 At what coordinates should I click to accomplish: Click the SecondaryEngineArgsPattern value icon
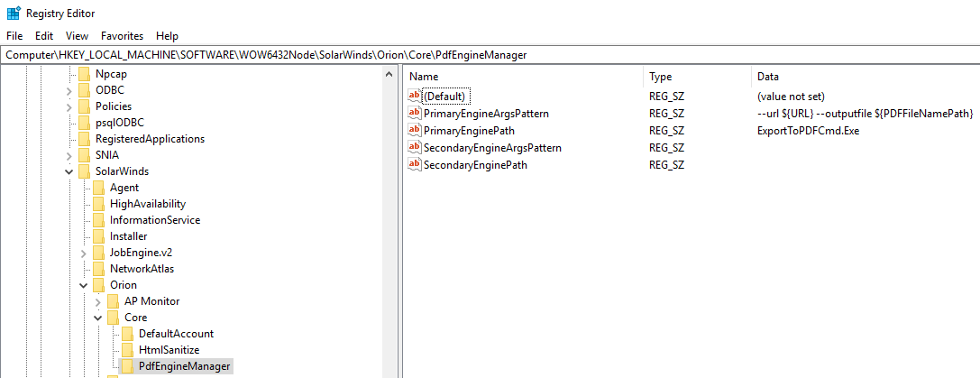tap(415, 148)
